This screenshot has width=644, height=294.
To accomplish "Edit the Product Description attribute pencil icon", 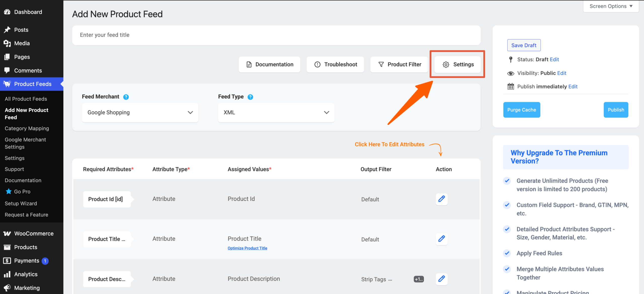I will coord(441,279).
